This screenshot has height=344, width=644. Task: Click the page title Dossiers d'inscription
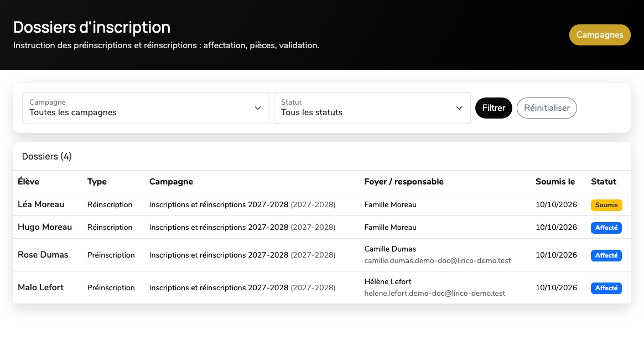pos(92,28)
